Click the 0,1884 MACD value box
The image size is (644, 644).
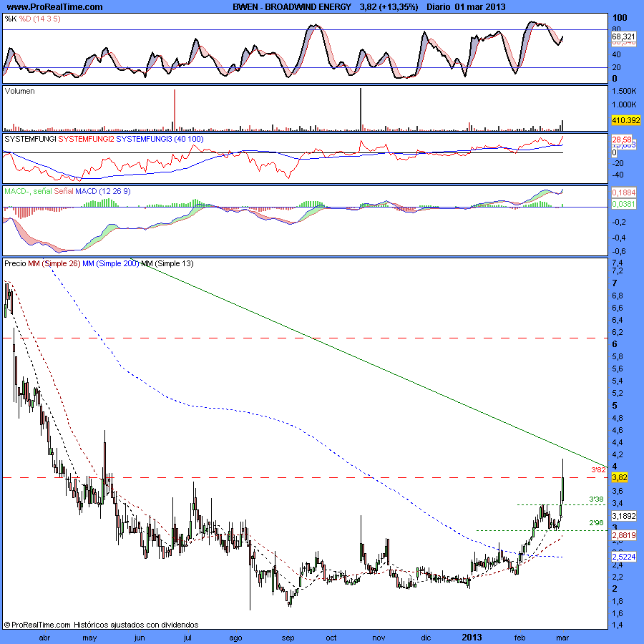pyautogui.click(x=623, y=192)
